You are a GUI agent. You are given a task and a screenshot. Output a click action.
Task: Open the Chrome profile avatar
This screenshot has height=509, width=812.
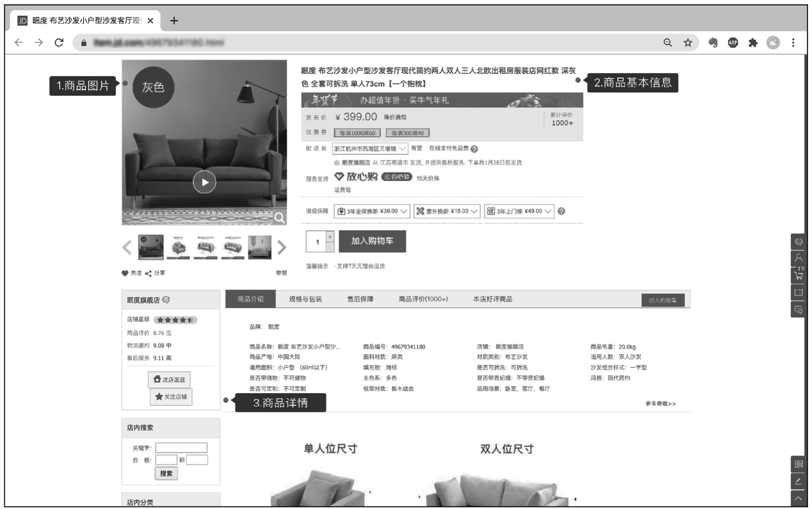tap(773, 43)
